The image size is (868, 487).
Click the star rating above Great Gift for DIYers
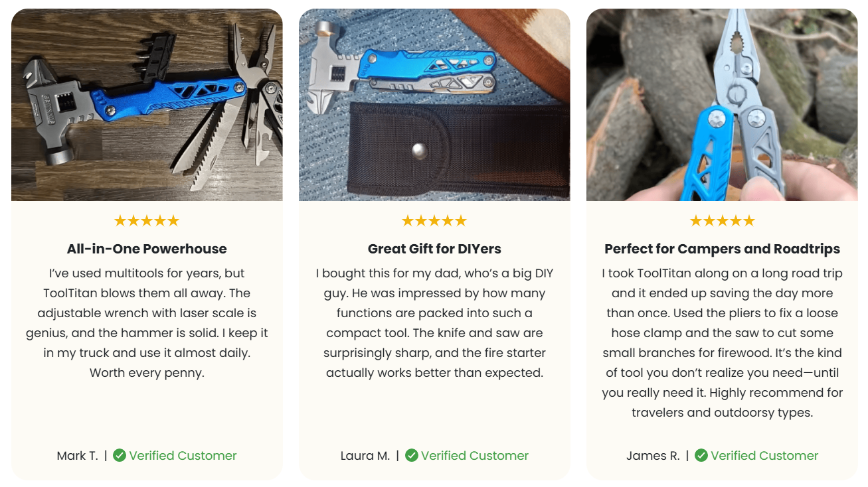(x=434, y=221)
